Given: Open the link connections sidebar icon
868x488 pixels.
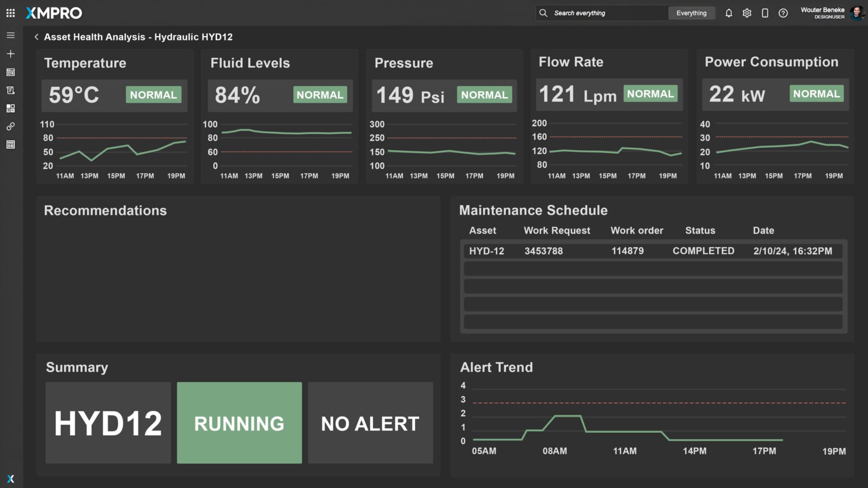Looking at the screenshot, I should [10, 127].
